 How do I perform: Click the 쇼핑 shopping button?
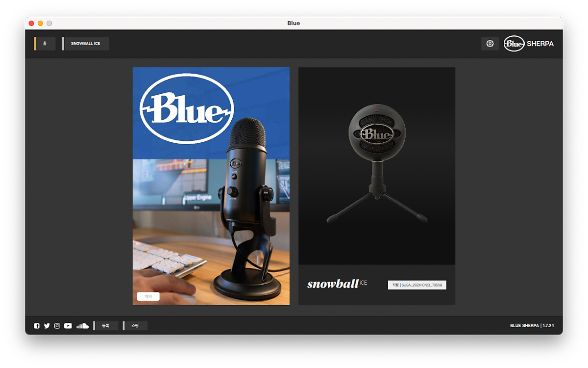click(135, 326)
